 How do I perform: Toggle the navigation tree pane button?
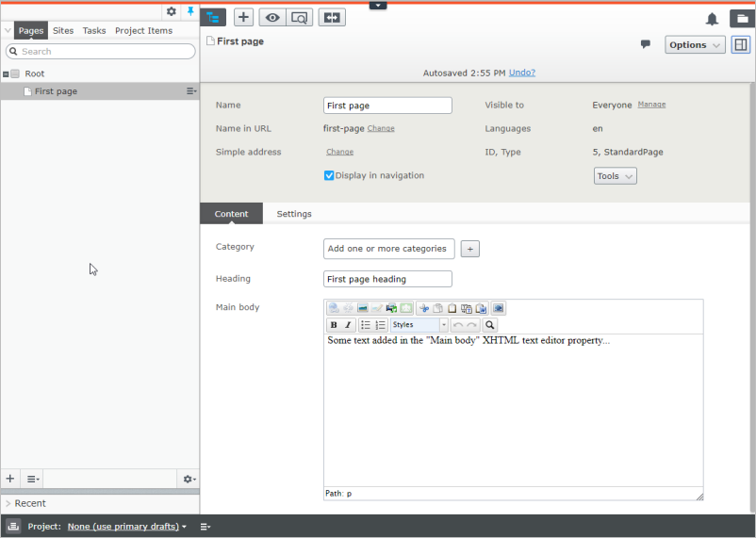[213, 18]
